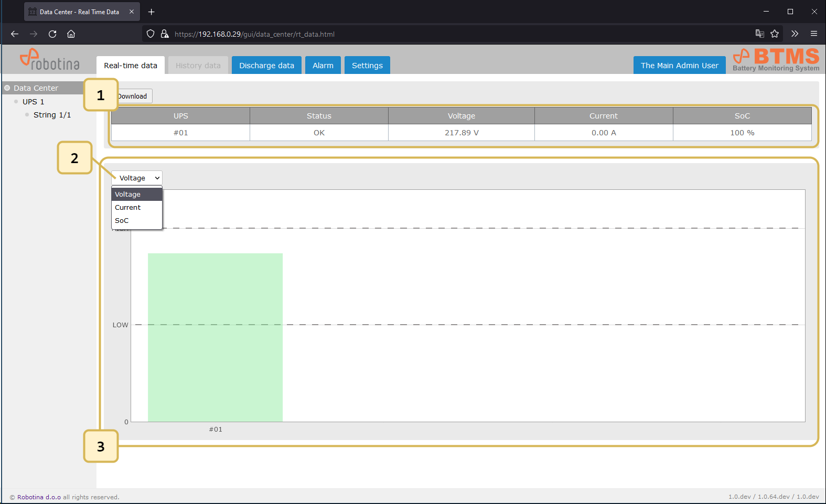Open a new browser tab
The height and width of the screenshot is (504, 826).
(152, 12)
